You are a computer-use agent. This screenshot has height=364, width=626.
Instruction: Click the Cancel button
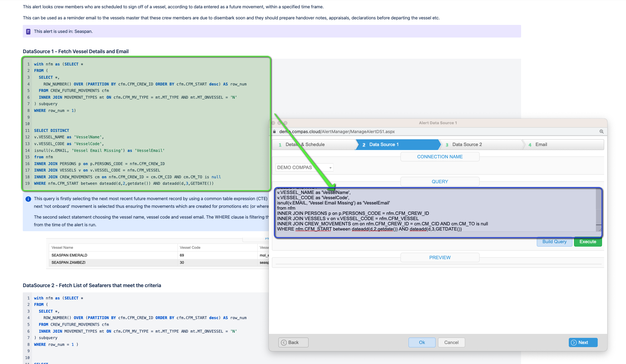[451, 342]
